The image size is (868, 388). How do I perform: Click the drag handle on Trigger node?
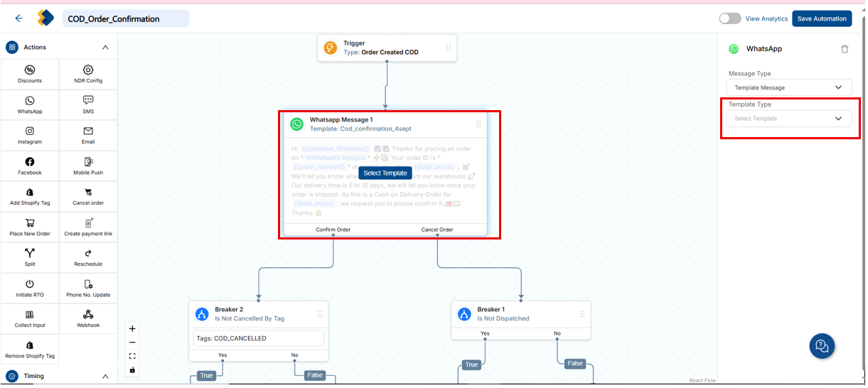pyautogui.click(x=448, y=48)
